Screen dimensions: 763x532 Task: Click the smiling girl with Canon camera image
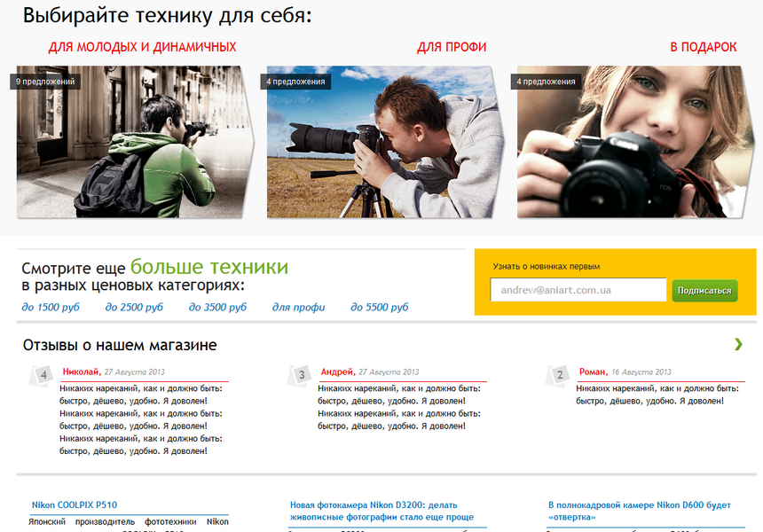tap(636, 142)
